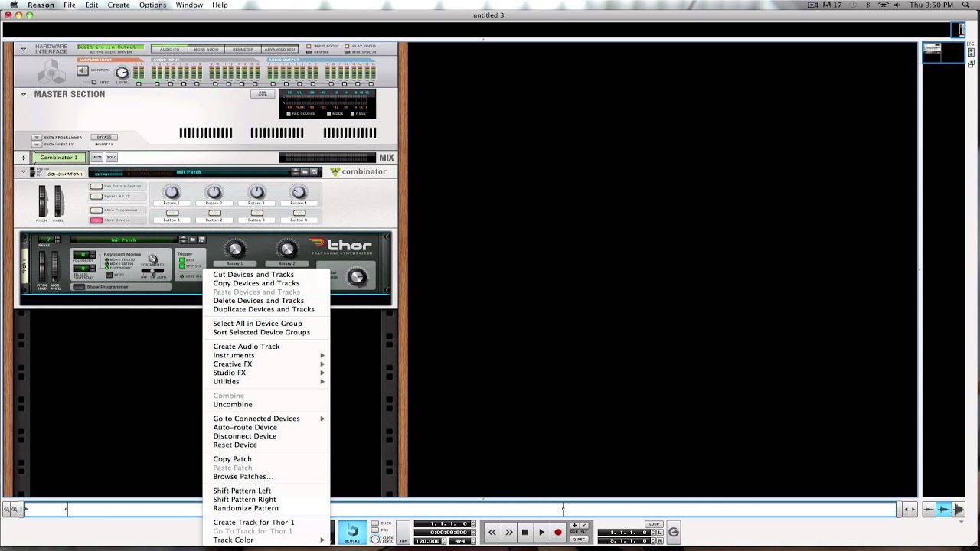The width and height of the screenshot is (980, 551).
Task: Start playback with the Play button
Action: click(541, 532)
